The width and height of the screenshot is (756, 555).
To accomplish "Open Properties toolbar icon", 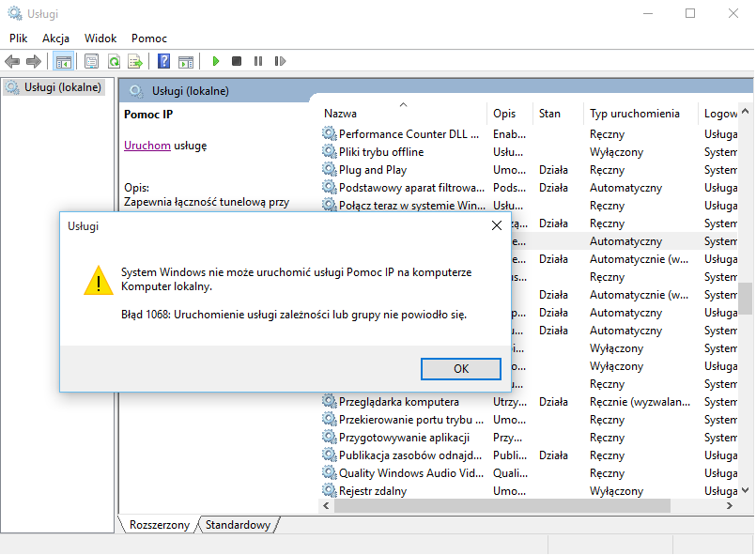I will point(92,61).
